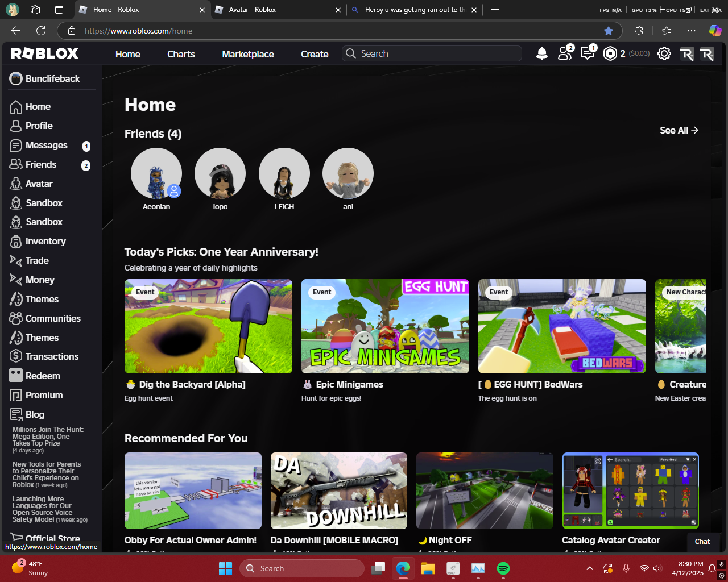The width and height of the screenshot is (728, 582).
Task: Open Epic Minigames event thumbnail
Action: [x=385, y=326]
